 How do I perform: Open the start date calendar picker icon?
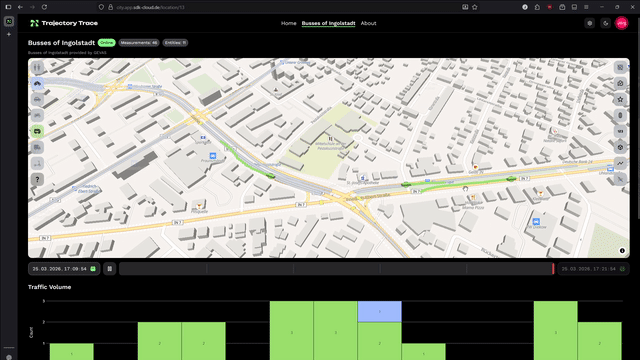click(93, 269)
